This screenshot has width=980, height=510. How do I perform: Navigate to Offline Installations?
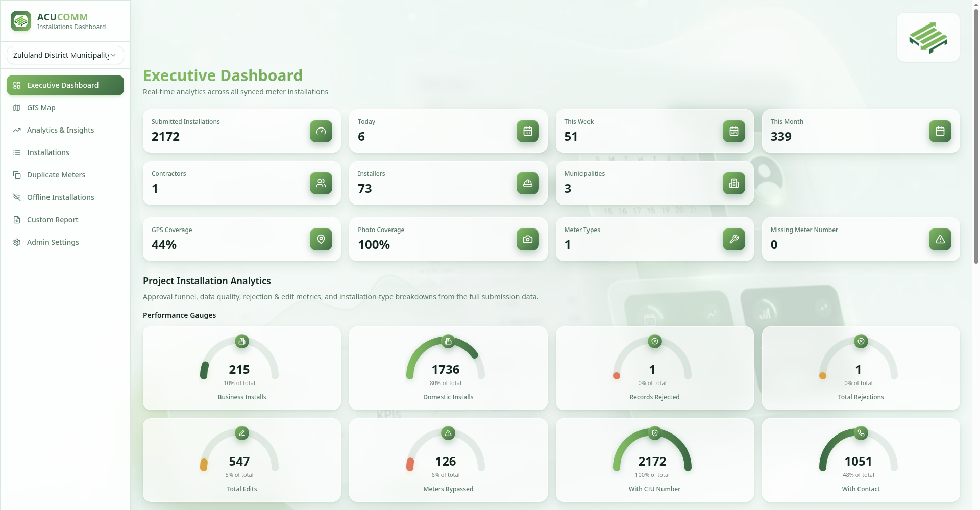(x=65, y=197)
